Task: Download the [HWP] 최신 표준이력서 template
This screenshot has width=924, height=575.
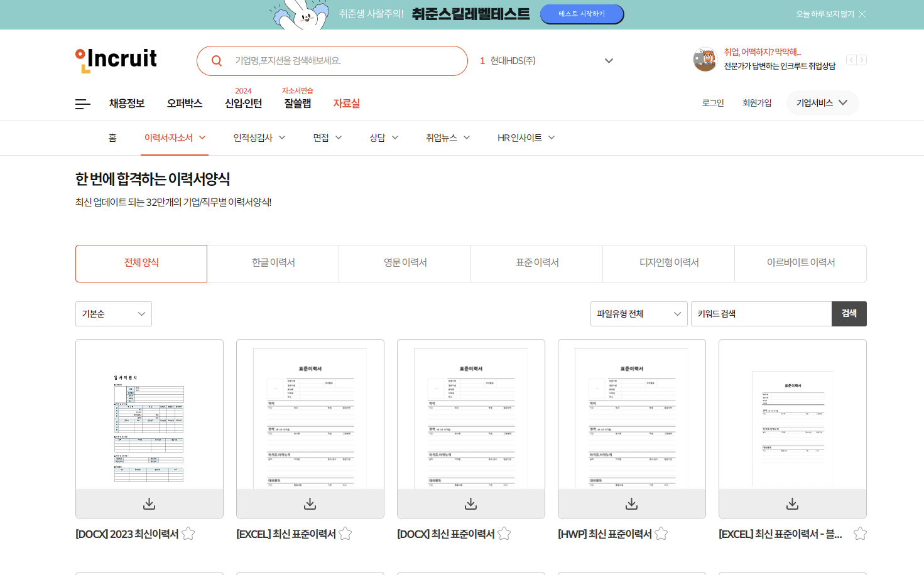Action: coord(631,503)
